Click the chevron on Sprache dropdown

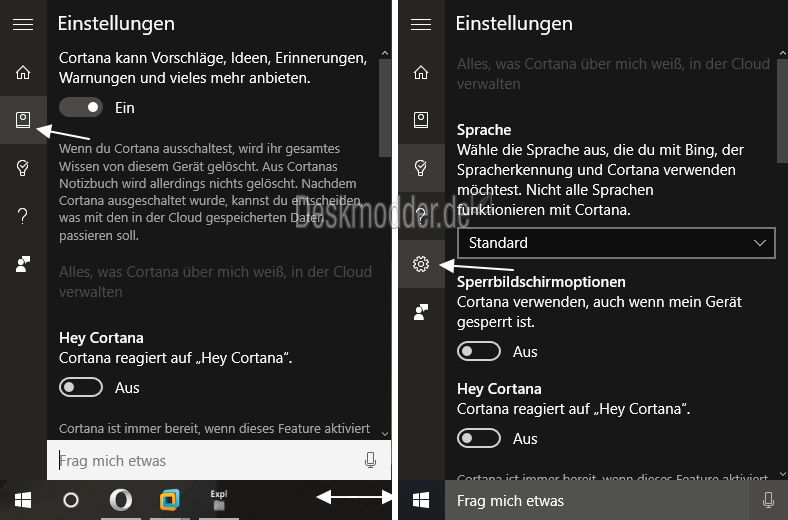(x=760, y=243)
